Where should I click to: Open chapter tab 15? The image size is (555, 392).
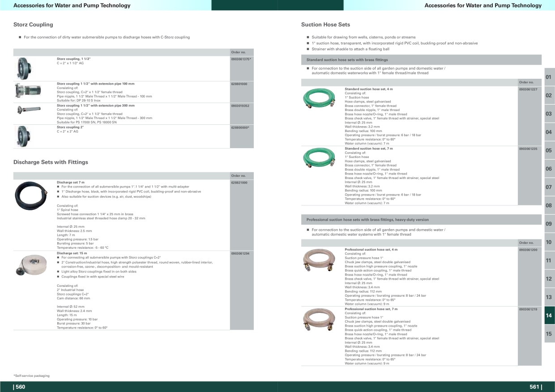(549, 334)
